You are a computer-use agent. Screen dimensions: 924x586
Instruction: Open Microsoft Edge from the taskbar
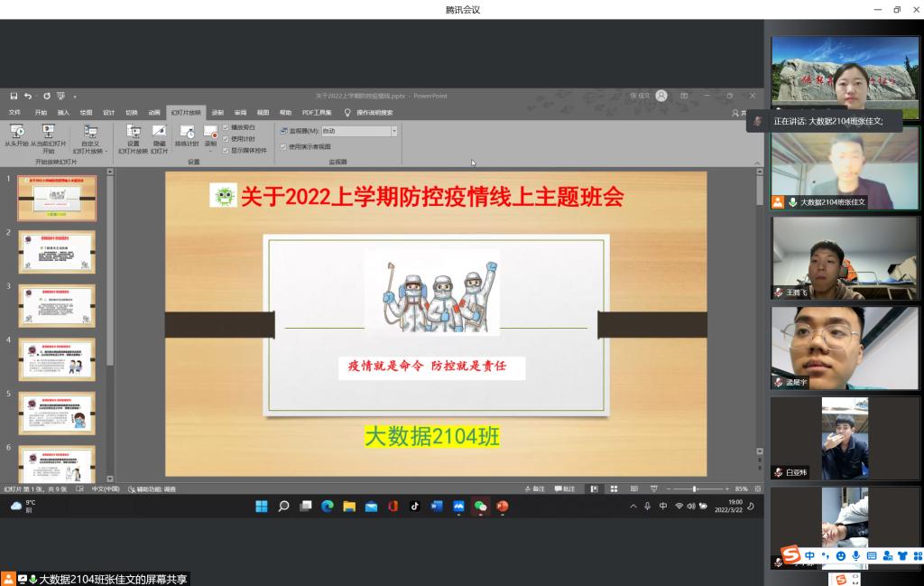pos(327,507)
